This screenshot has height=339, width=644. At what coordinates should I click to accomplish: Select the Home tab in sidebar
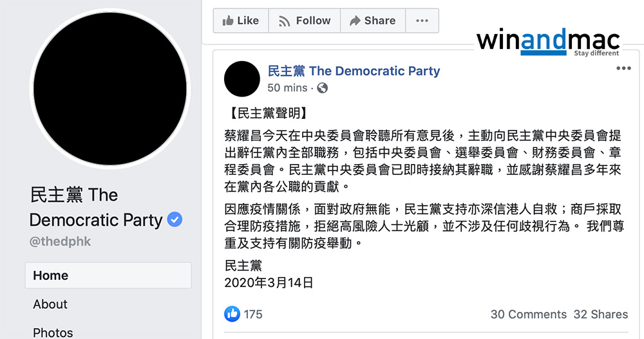(x=108, y=275)
